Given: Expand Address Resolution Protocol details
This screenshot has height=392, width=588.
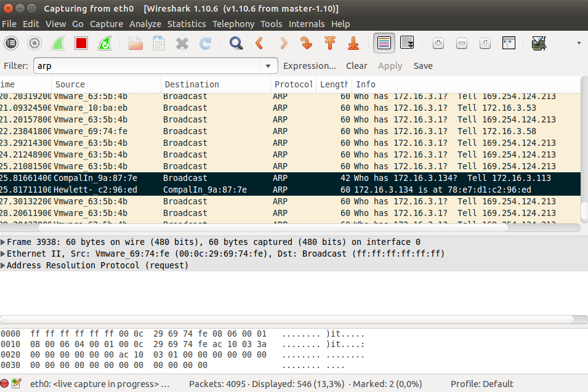Looking at the screenshot, I should pyautogui.click(x=4, y=265).
